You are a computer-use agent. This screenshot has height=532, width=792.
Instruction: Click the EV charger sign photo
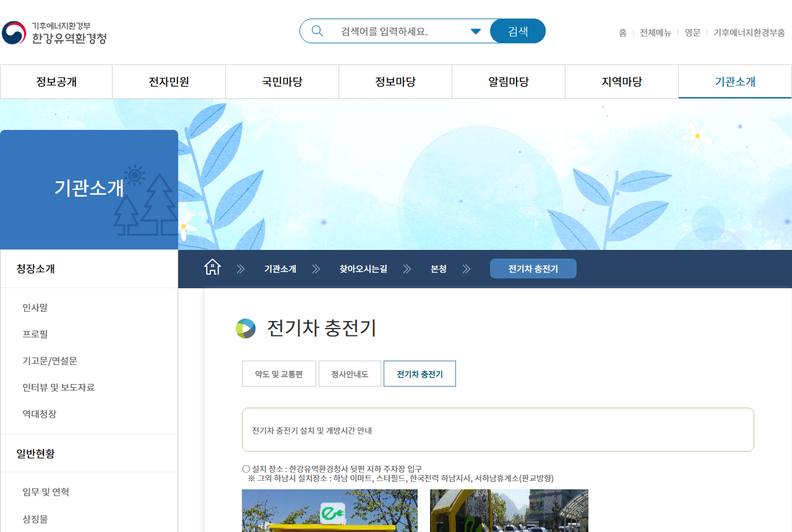330,511
